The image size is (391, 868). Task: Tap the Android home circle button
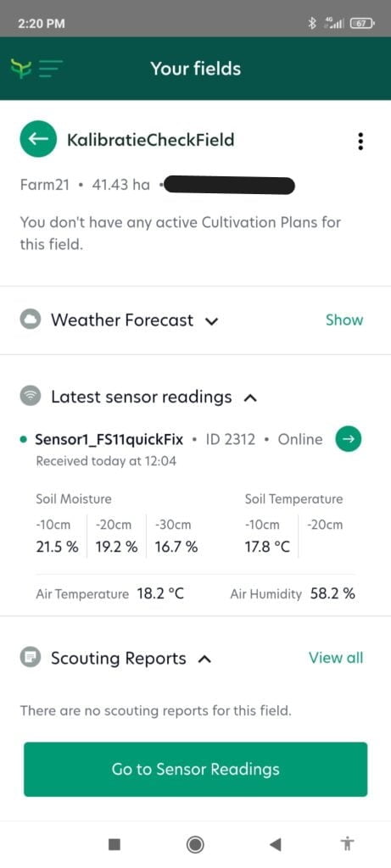pos(195,843)
